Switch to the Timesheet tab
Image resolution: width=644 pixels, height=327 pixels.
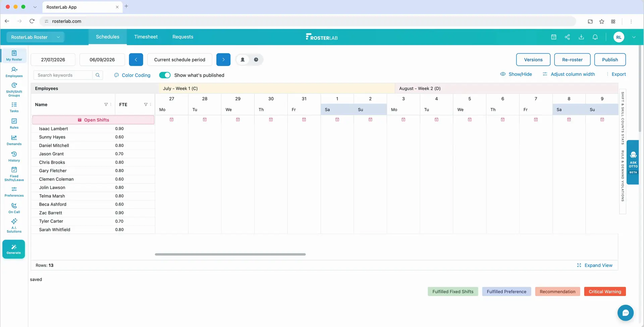point(146,37)
